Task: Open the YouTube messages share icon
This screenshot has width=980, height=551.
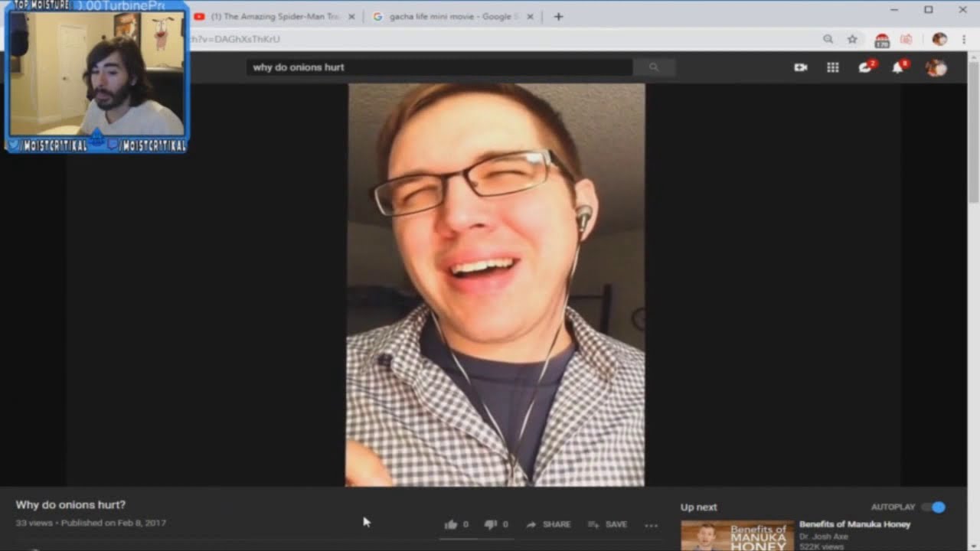Action: (866, 67)
